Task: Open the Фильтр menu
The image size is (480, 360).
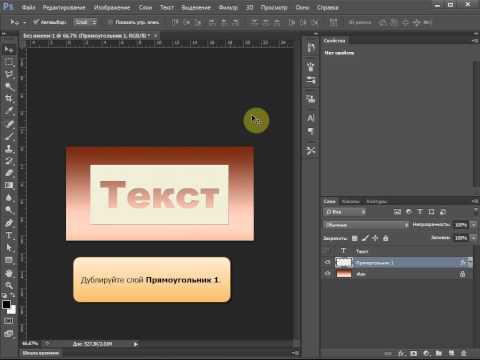Action: tap(228, 7)
